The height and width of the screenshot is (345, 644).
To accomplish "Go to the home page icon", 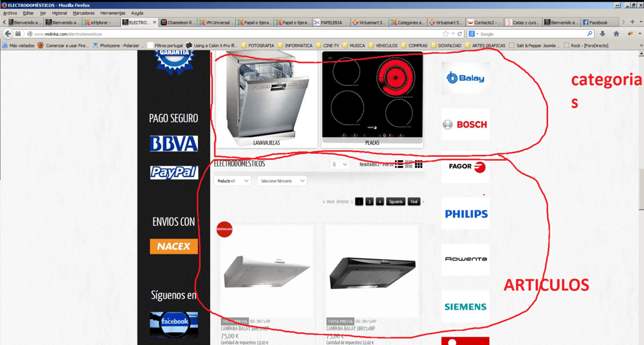I will click(x=616, y=34).
